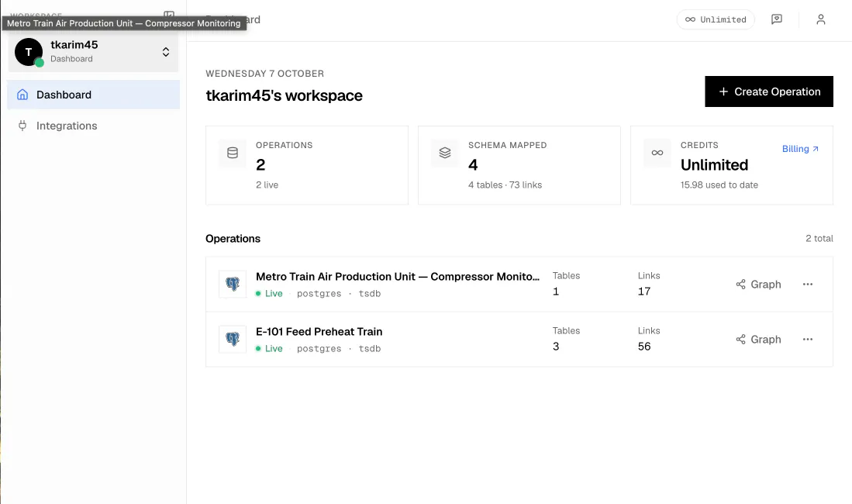Open the user profile icon
The width and height of the screenshot is (852, 504).
point(820,19)
